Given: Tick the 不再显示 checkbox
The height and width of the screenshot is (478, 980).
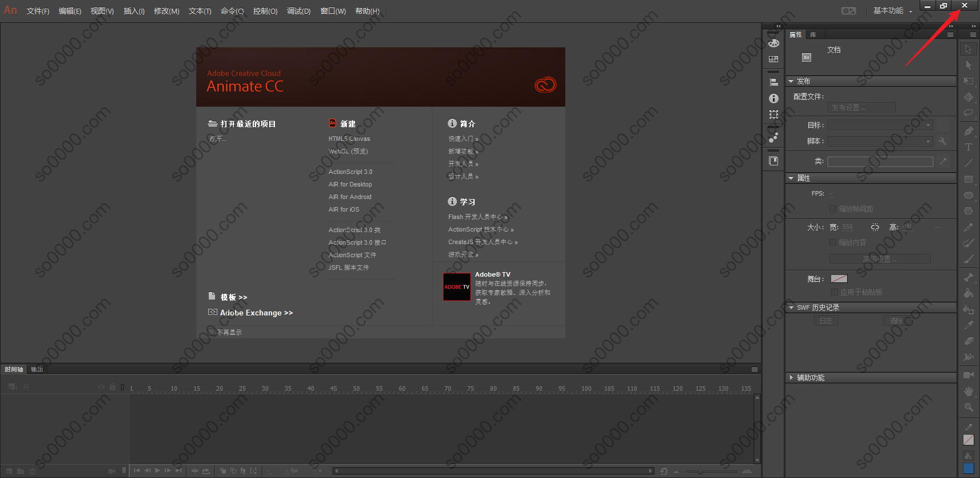Looking at the screenshot, I should tap(212, 331).
